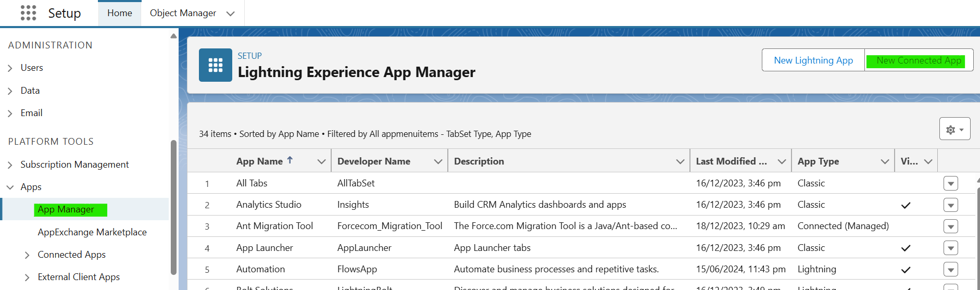Open row actions for All Tabs
Viewport: 980px width, 290px height.
(x=950, y=183)
